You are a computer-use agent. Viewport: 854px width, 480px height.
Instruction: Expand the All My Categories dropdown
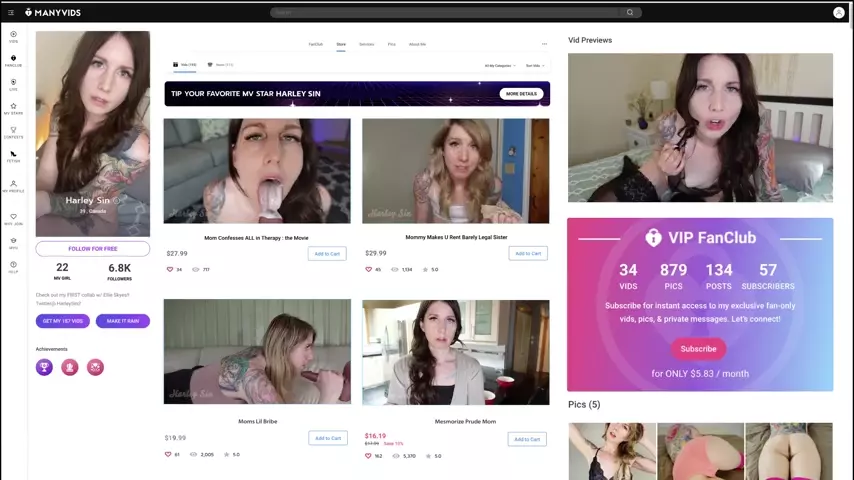coord(499,65)
